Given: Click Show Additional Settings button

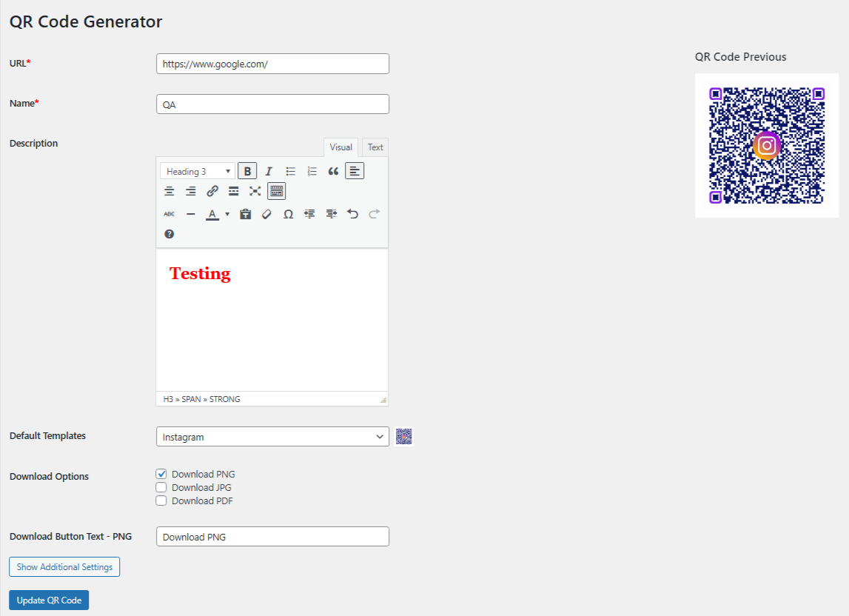Looking at the screenshot, I should pyautogui.click(x=64, y=567).
